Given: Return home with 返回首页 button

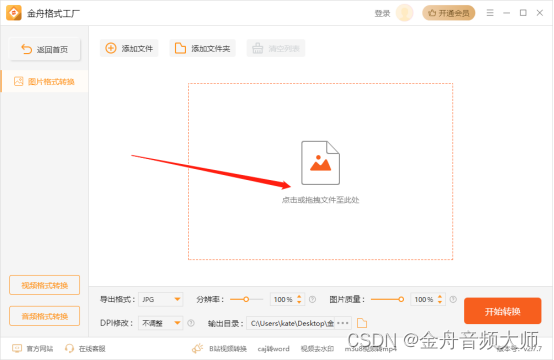Looking at the screenshot, I should click(x=45, y=49).
